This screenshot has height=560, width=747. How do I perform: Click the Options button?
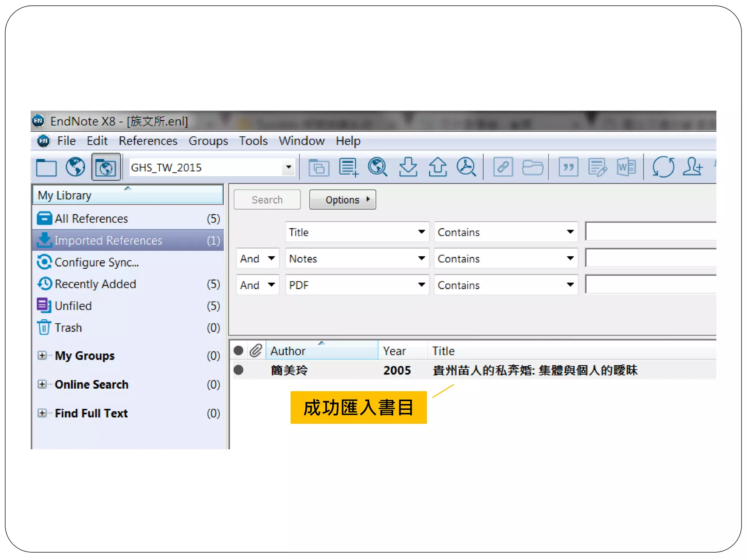coord(342,200)
